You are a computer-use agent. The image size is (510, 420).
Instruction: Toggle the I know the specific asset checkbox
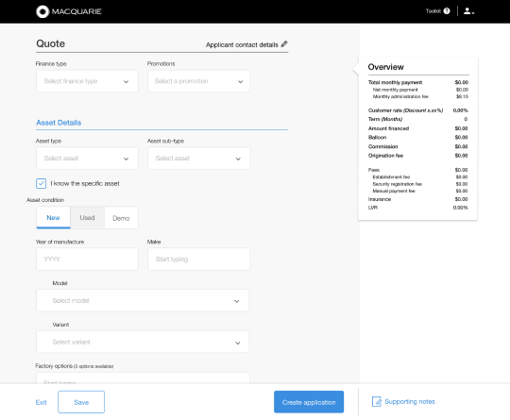(41, 183)
